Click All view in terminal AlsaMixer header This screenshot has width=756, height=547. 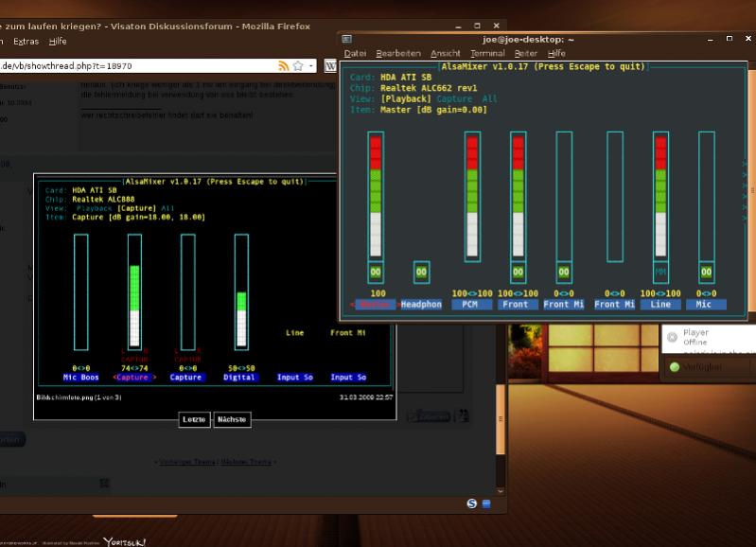coord(489,98)
